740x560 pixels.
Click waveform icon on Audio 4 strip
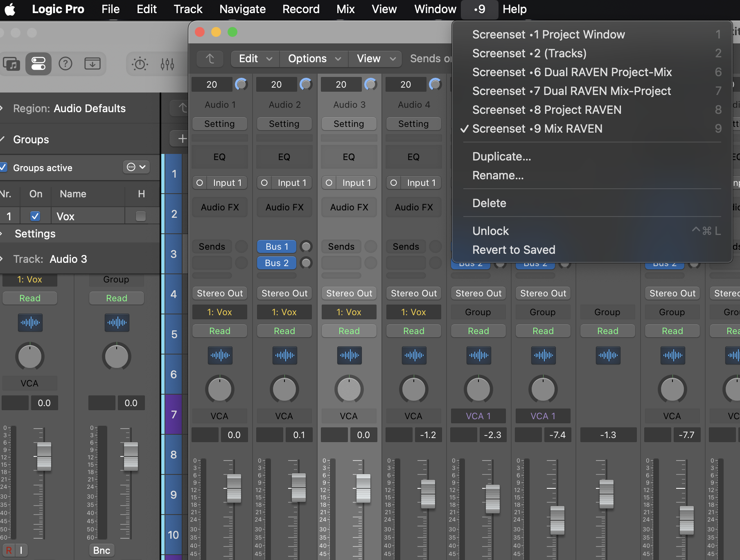[414, 355]
